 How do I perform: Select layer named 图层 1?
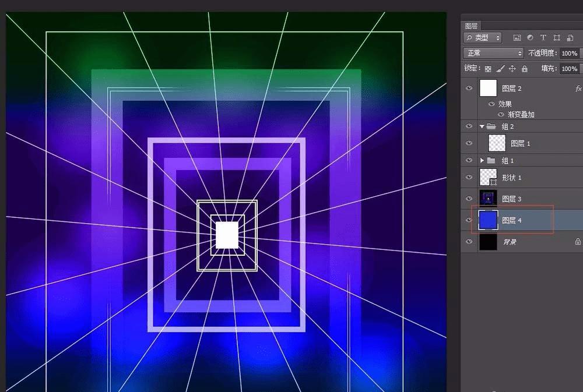click(521, 143)
